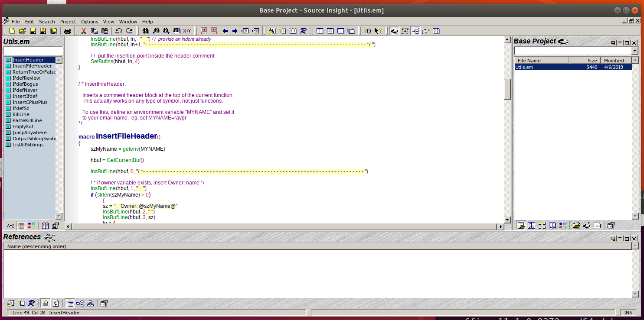Click the Name descending order column header
This screenshot has width=644, height=320.
(x=36, y=246)
